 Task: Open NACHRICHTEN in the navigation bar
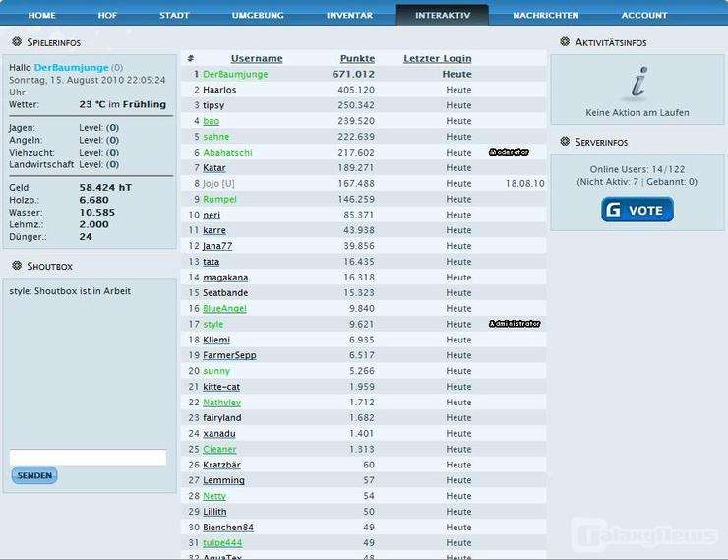point(546,16)
